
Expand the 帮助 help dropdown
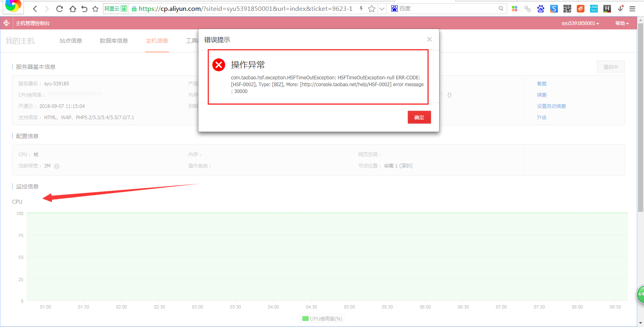coord(621,23)
